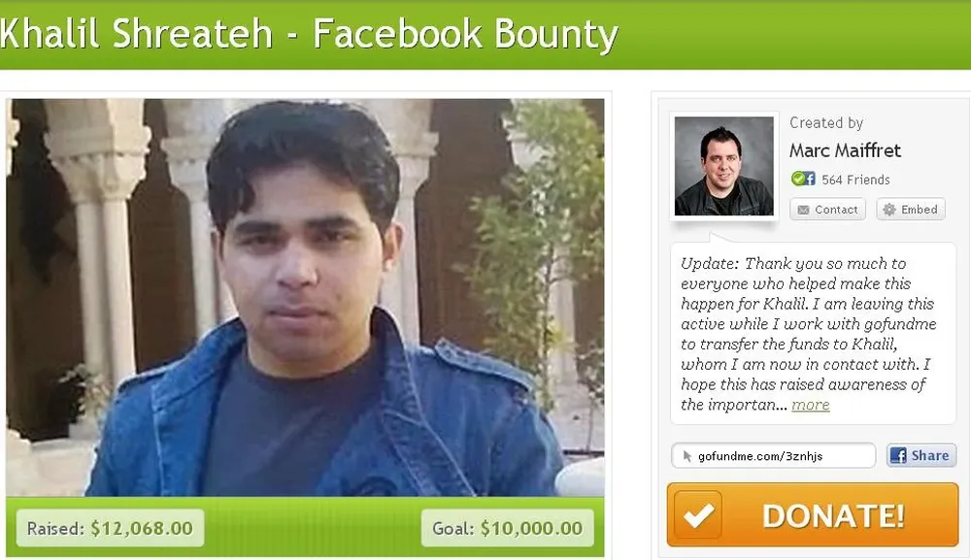Click the Khalil Shreateh - Facebook Bounty title
This screenshot has height=560, width=971.
click(x=309, y=33)
